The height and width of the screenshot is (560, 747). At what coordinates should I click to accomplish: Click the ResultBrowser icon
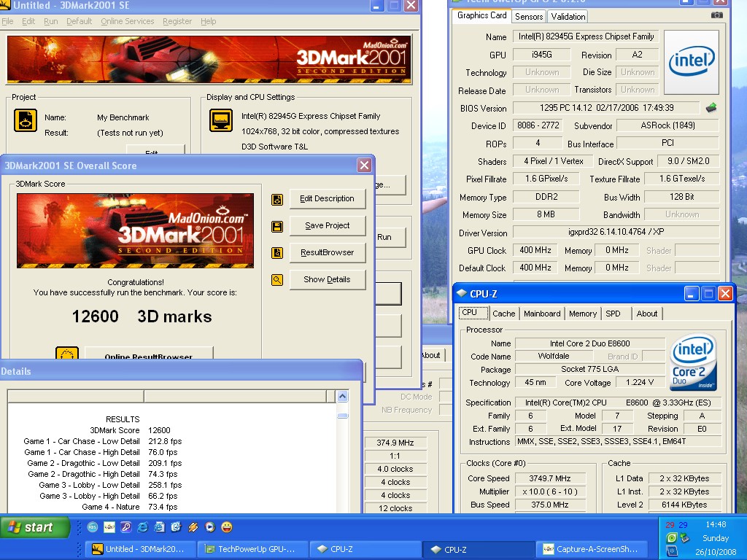tap(276, 253)
